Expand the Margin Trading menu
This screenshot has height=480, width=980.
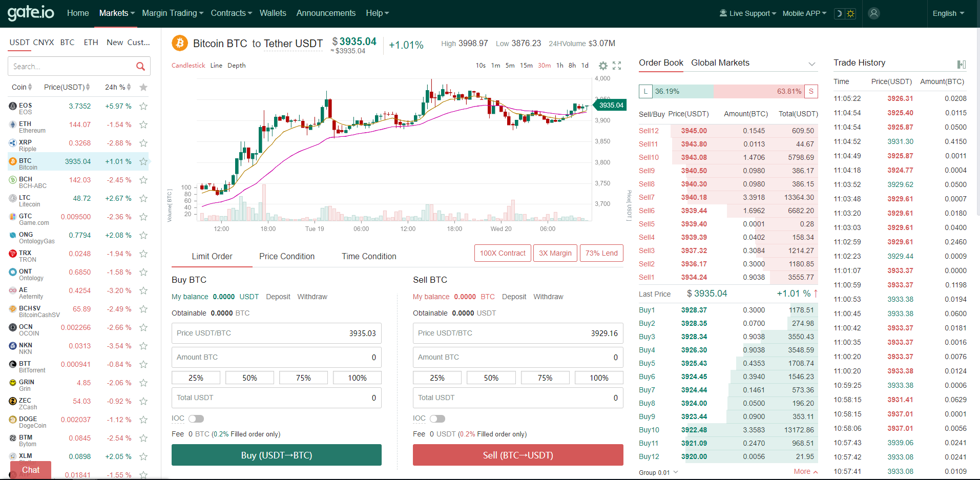(173, 13)
